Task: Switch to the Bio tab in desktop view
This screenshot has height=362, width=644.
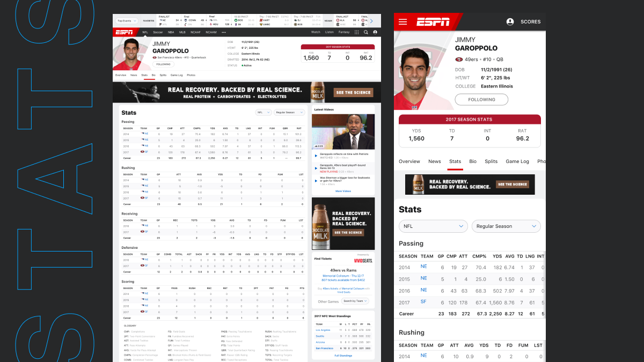Action: (153, 75)
